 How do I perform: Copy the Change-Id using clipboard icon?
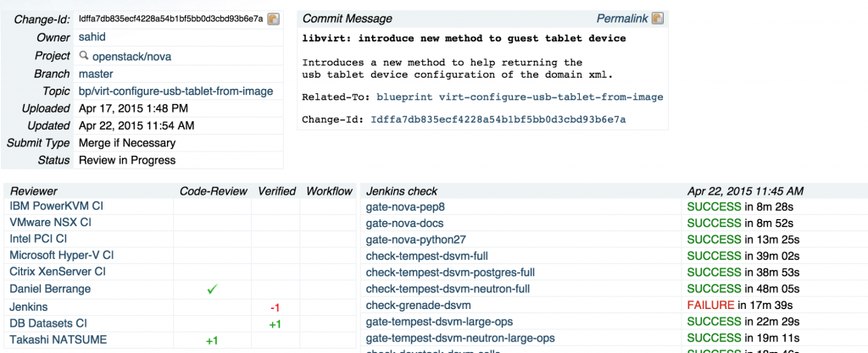point(273,19)
